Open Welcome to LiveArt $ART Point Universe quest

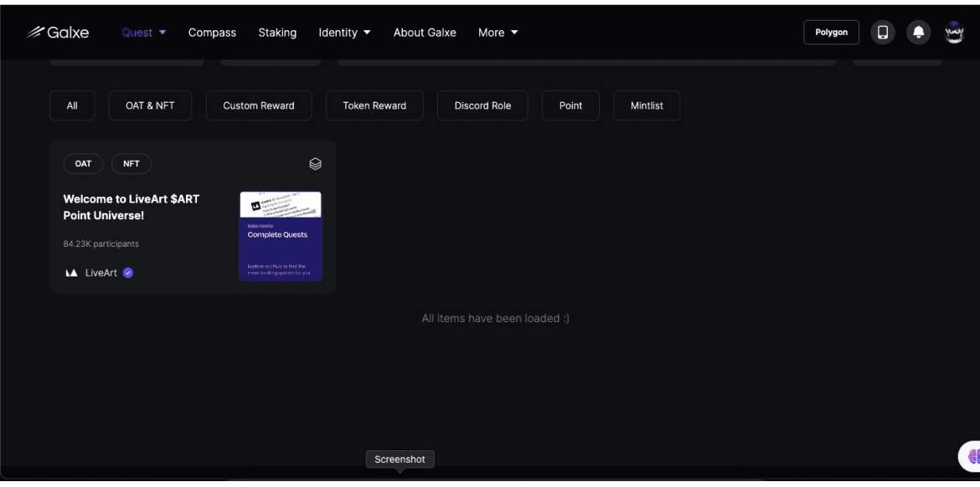coord(132,208)
